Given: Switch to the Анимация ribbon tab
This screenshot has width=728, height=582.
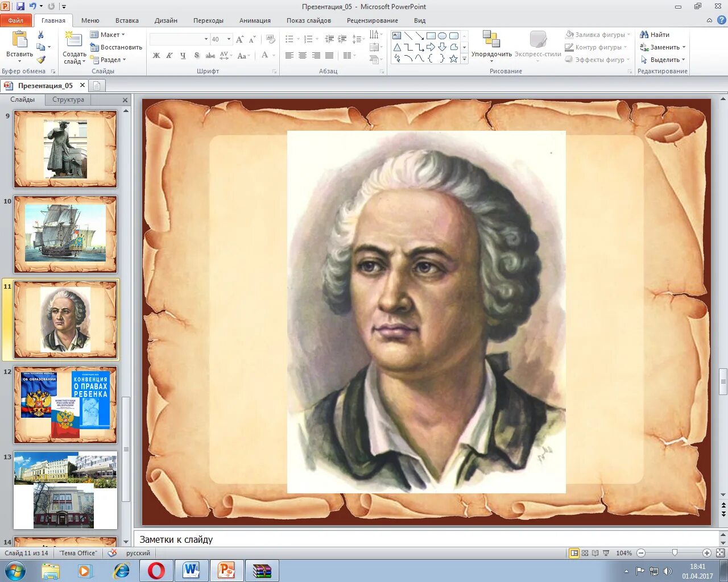Looking at the screenshot, I should pos(255,20).
